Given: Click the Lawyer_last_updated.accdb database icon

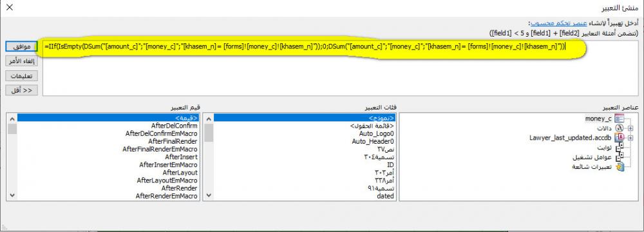Looking at the screenshot, I should click(619, 138).
